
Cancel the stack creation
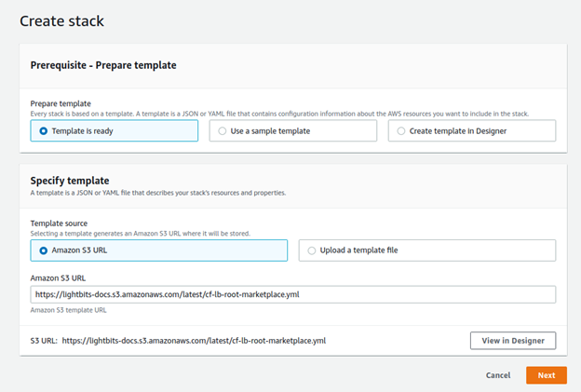click(x=498, y=375)
